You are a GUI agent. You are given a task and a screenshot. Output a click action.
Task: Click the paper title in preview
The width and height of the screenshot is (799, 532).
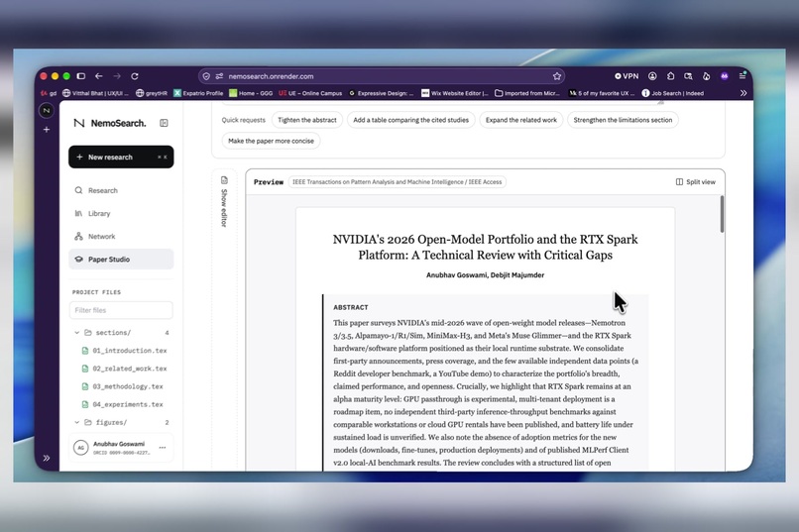[485, 247]
